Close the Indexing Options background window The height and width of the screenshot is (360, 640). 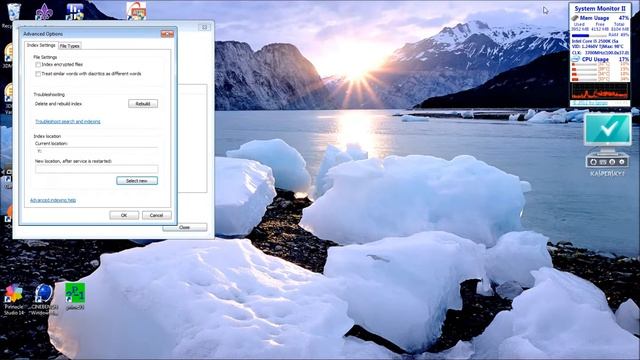click(x=204, y=27)
